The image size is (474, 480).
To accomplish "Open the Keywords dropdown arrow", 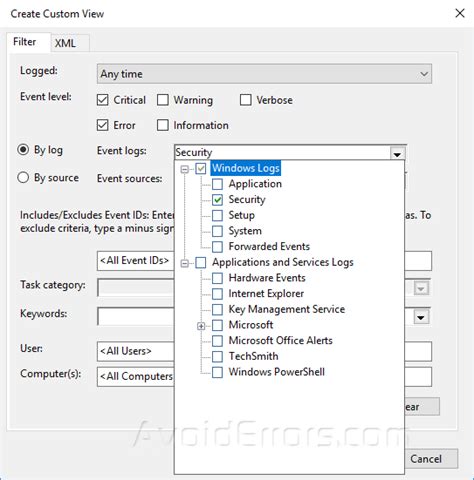I will (x=421, y=317).
